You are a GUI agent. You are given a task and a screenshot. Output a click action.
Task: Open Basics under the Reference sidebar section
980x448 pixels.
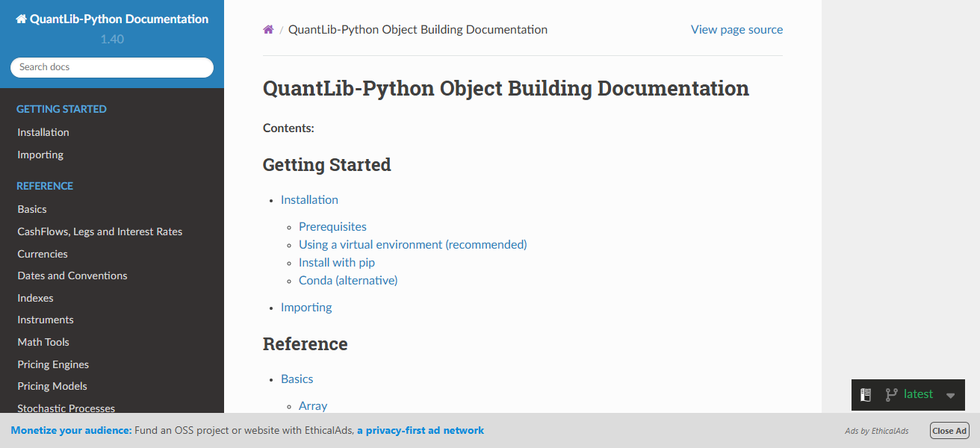(31, 208)
